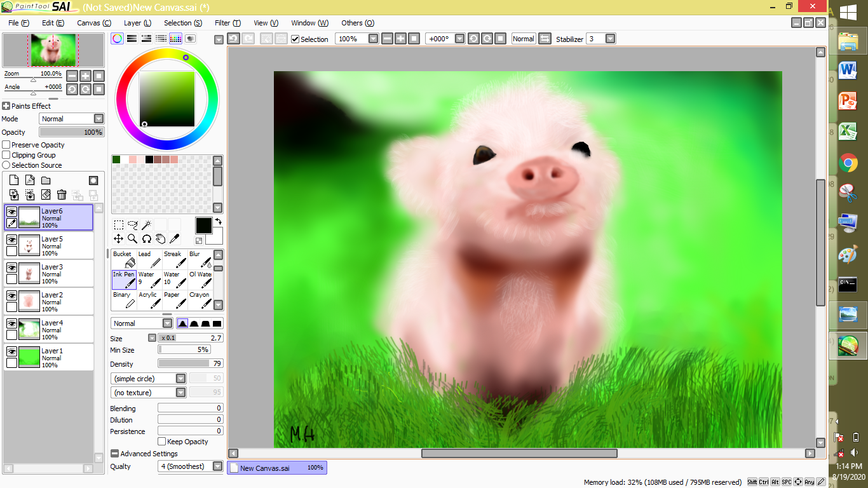This screenshot has height=488, width=868.
Task: Choose the Paper brush
Action: click(175, 300)
